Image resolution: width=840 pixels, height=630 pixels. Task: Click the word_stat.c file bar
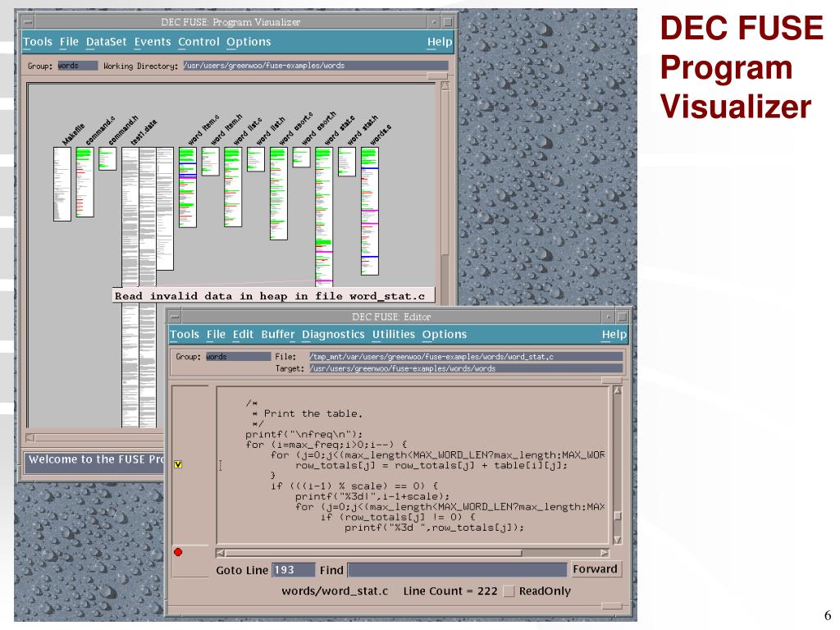click(324, 217)
